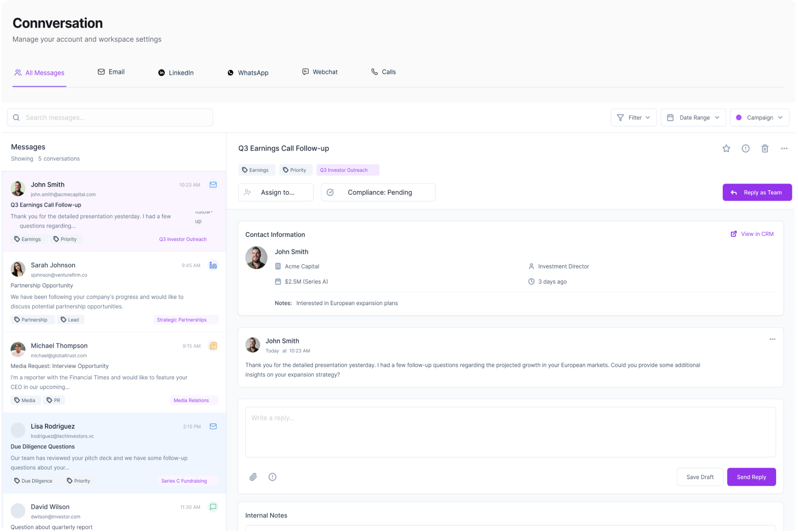Attach a file to the reply
Viewport: 798px width, 532px height.
tap(254, 477)
